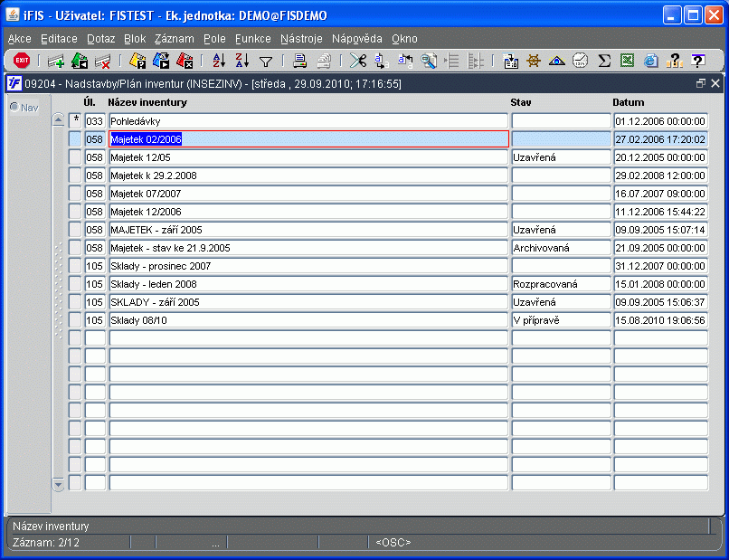Viewport: 729px width, 560px height.
Task: Click the printer icon
Action: coord(300,61)
